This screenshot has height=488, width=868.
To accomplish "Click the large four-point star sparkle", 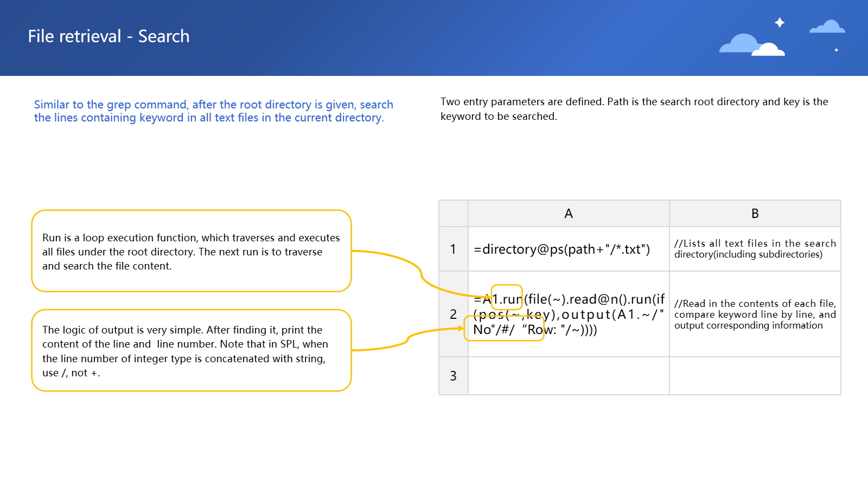I will tap(780, 22).
